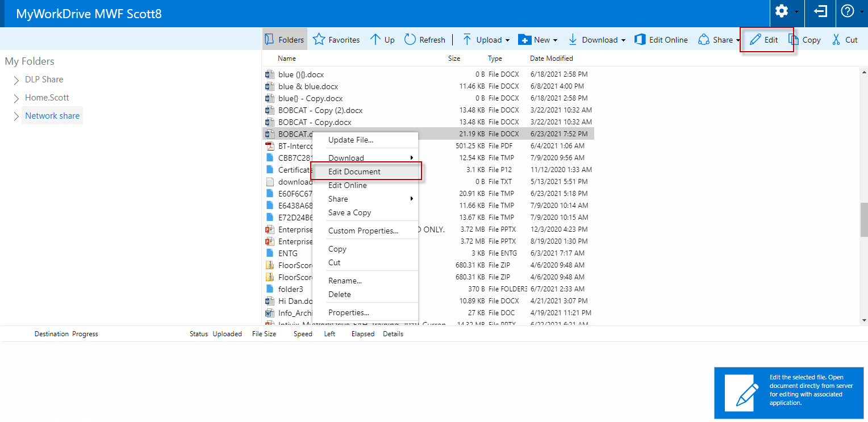Open the Upload dropdown menu
Viewport: 868px width, 422px height.
click(x=507, y=40)
